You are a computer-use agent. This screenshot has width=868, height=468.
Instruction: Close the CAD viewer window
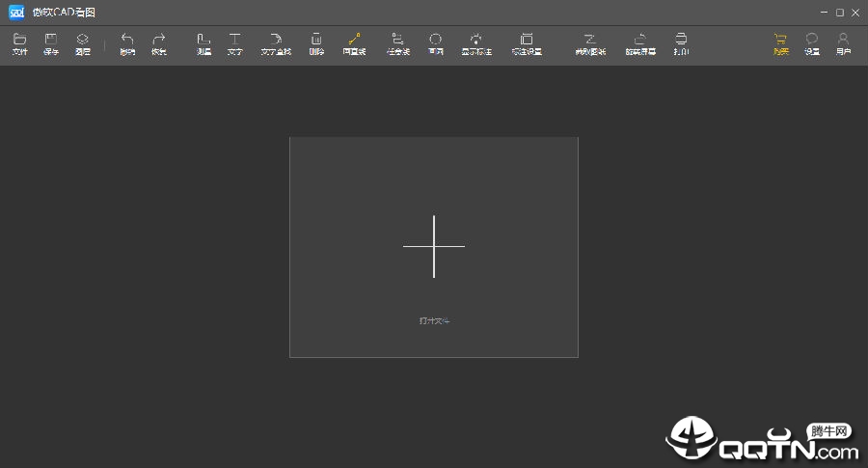coord(855,13)
